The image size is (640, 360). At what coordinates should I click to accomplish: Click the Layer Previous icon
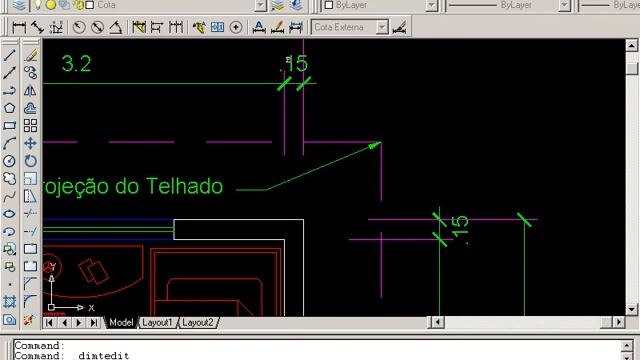coord(296,5)
